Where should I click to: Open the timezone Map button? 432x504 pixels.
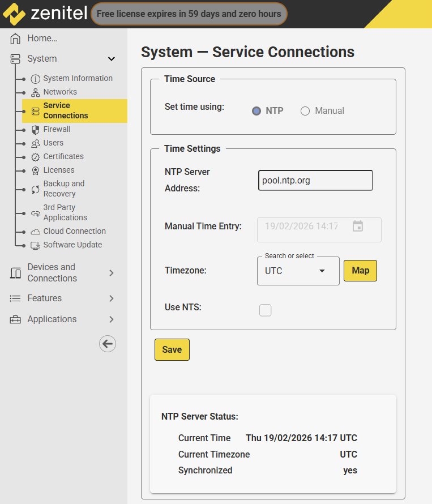point(360,271)
